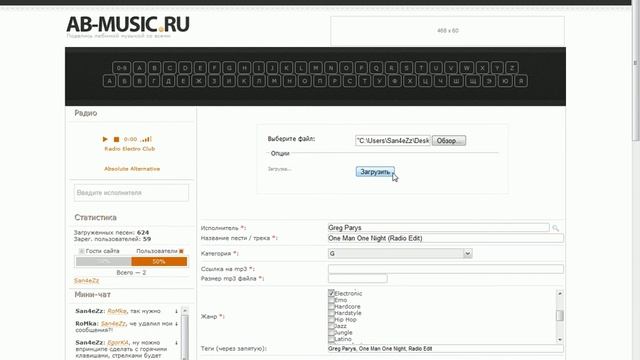Click the Исполнитель field containing Greg Parys

point(439,228)
